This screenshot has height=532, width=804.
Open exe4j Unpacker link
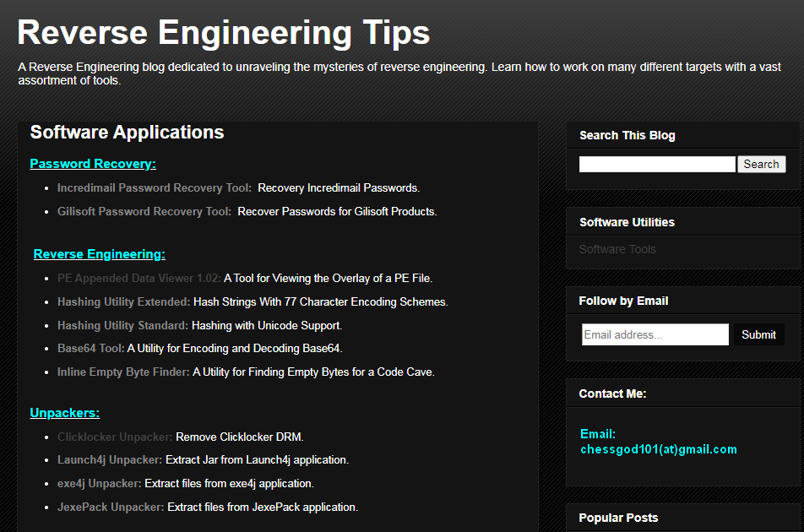point(100,484)
